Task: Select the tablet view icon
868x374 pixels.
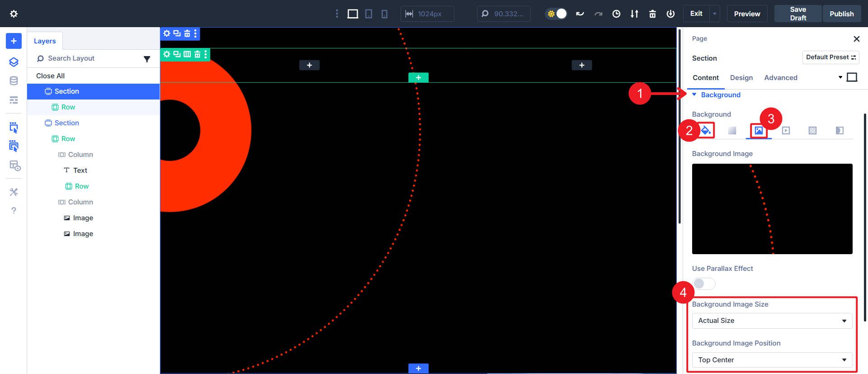Action: (368, 14)
